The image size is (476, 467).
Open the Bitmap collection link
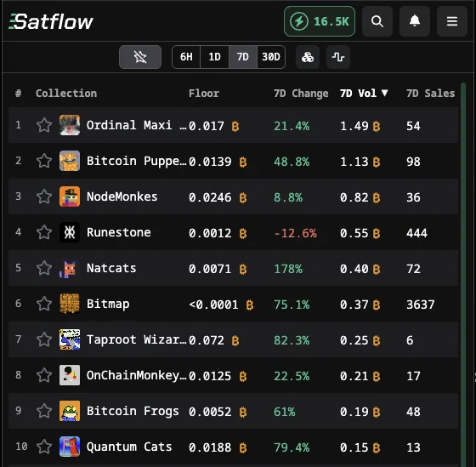[x=108, y=304]
